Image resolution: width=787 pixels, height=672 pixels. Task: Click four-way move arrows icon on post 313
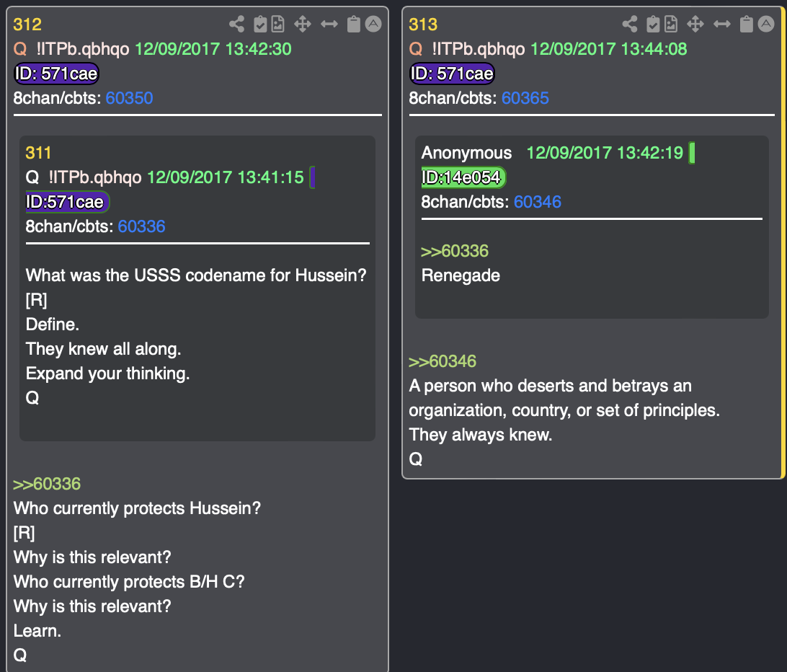pos(695,25)
